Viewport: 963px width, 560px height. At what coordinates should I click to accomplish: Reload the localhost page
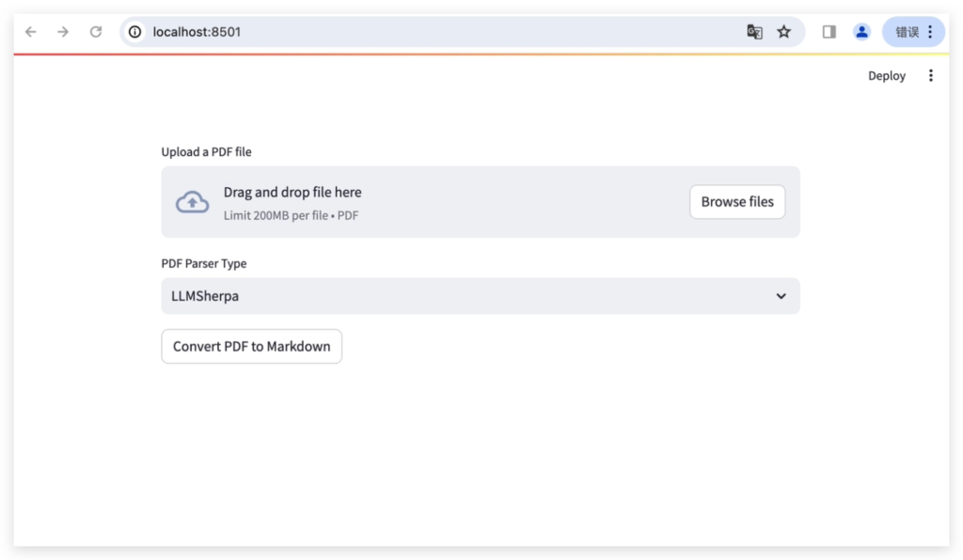96,32
